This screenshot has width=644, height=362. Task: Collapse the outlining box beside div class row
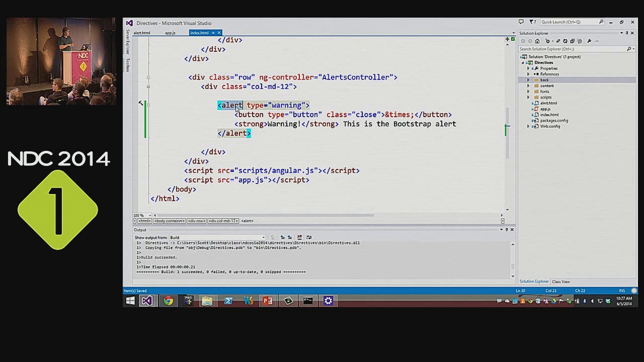[148, 77]
